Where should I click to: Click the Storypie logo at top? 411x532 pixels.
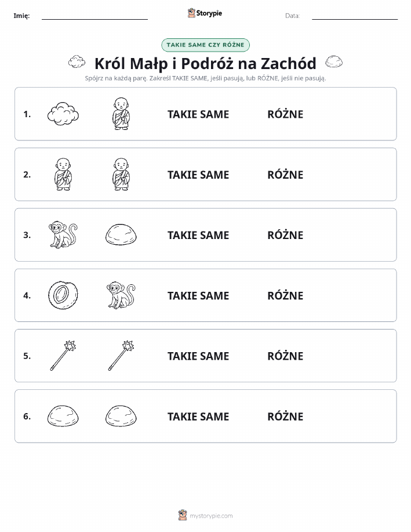click(x=205, y=13)
